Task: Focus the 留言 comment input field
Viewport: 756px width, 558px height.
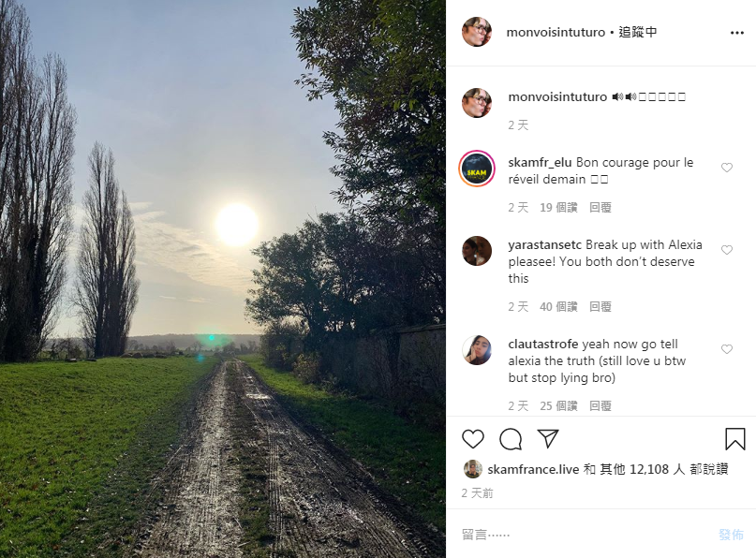Action: (x=584, y=535)
